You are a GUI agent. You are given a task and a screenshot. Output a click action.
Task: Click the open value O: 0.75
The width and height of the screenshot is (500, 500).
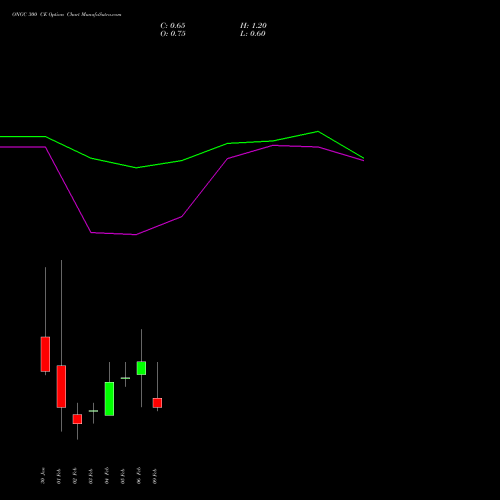173,34
